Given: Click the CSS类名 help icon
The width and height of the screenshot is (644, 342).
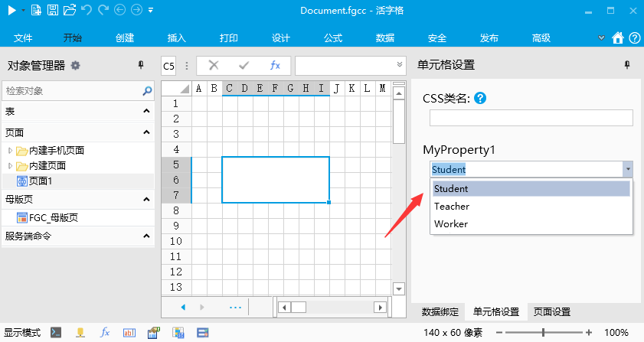Looking at the screenshot, I should tap(480, 98).
